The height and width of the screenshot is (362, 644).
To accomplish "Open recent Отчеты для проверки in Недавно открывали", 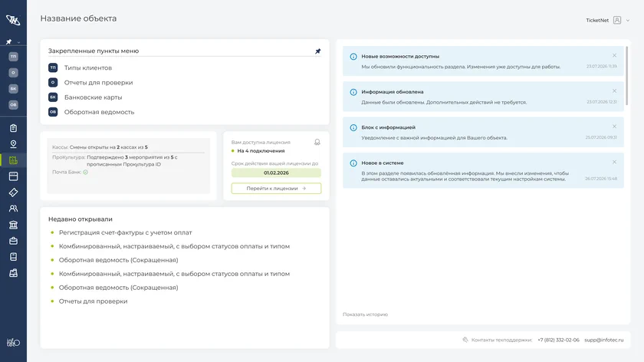I will (x=94, y=301).
